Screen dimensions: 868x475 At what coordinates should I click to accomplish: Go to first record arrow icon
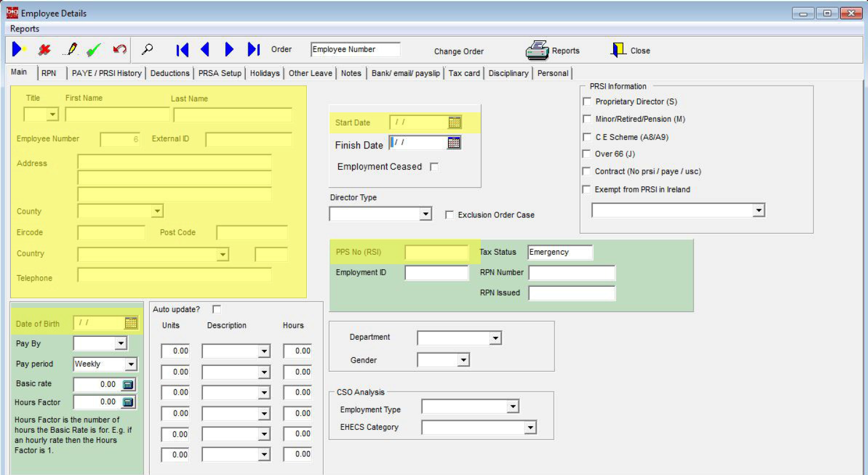coord(182,49)
